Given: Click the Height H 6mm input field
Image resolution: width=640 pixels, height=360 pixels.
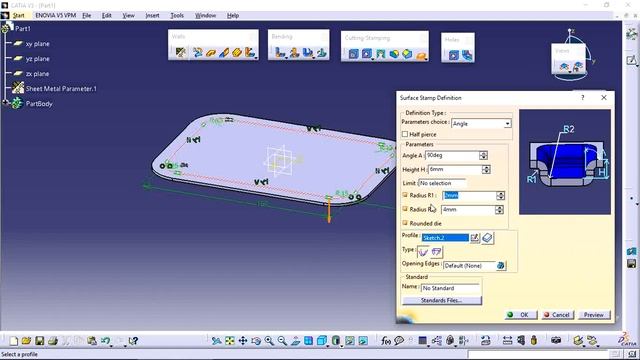Looking at the screenshot, I should click(x=455, y=169).
